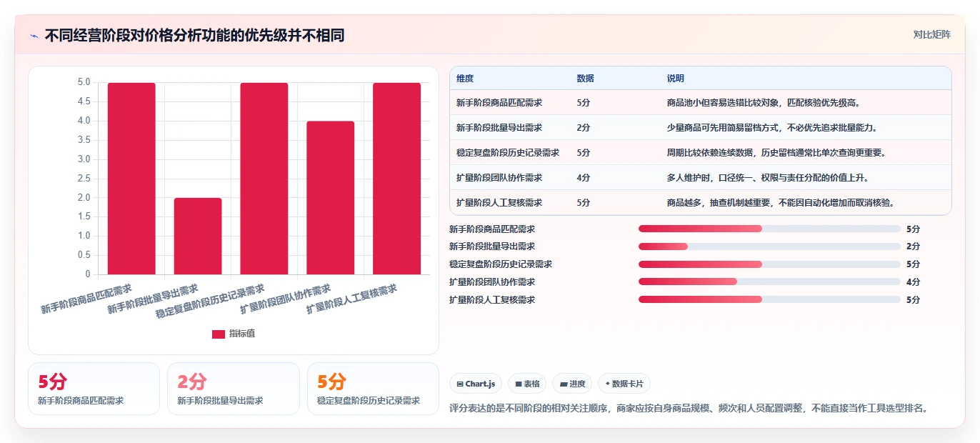Select table row 新手阶段商品匹配需求

pos(701,103)
